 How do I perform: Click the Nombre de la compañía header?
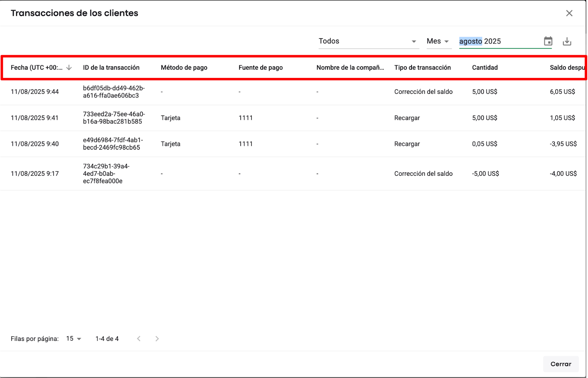click(x=350, y=68)
